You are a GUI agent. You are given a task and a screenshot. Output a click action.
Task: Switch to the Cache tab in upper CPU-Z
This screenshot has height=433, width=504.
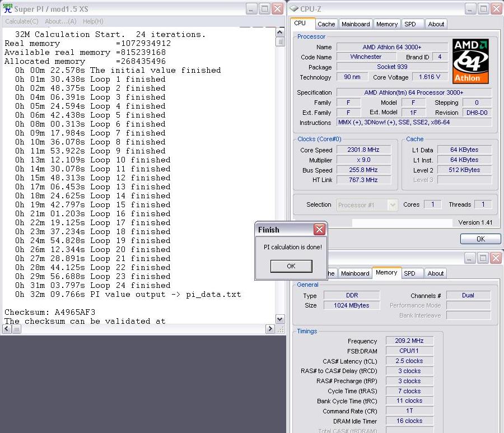(326, 24)
